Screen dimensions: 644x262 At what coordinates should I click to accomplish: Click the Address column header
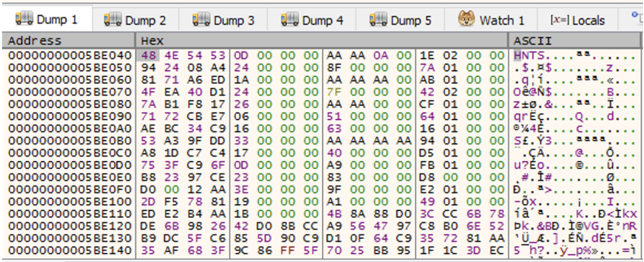click(68, 41)
